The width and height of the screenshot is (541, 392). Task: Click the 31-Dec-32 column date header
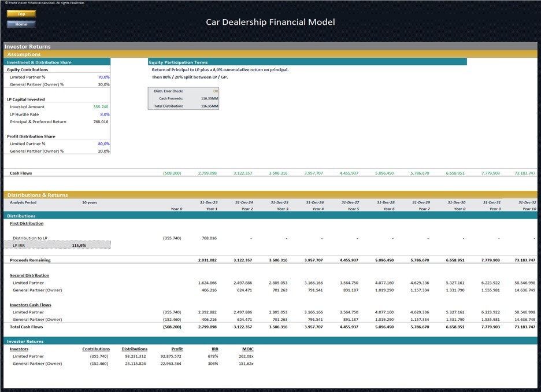point(527,202)
